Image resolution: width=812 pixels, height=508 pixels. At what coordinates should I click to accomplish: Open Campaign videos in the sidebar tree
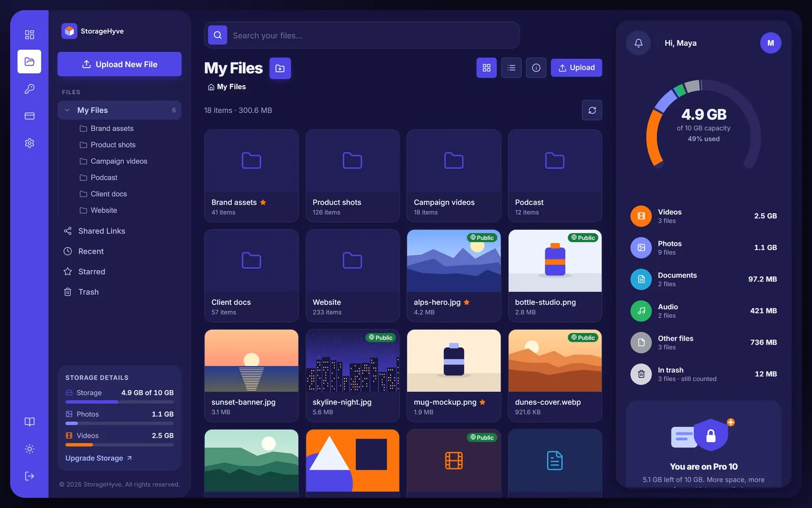(119, 161)
